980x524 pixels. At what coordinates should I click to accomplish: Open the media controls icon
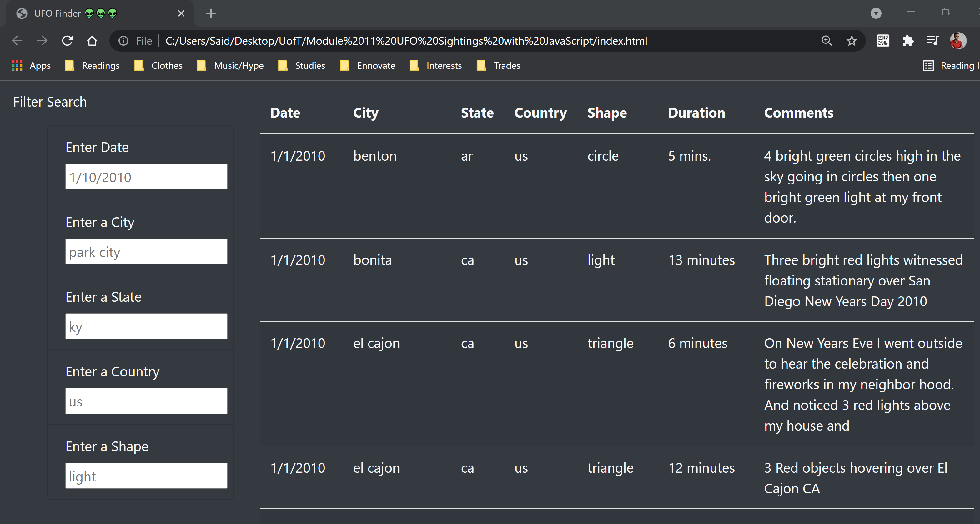point(933,41)
